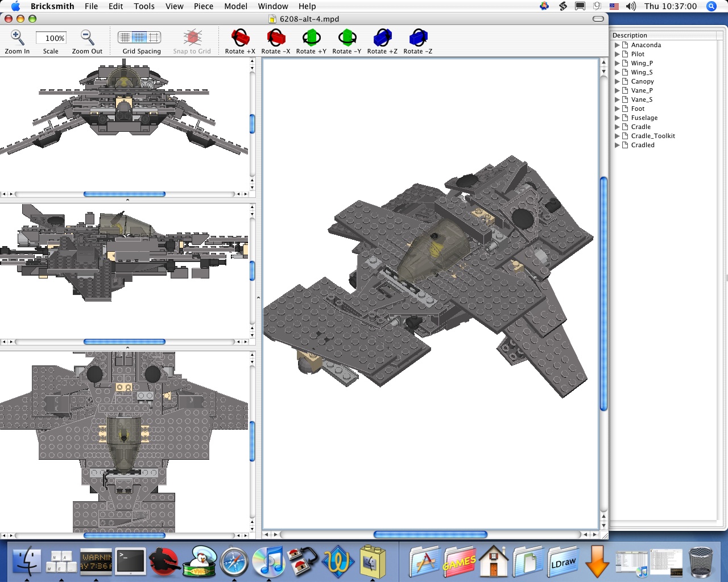Click the main 3D view horizontal scrollbar
This screenshot has height=582, width=728.
(x=430, y=534)
